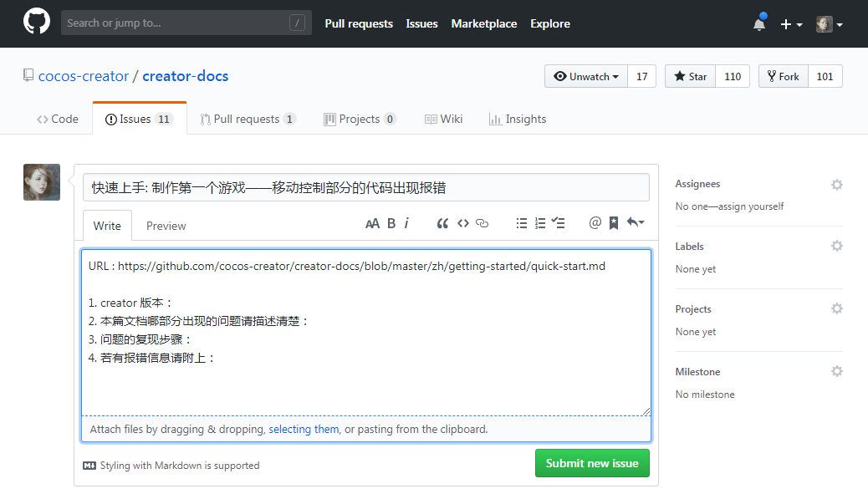Open the Unwatch dropdown
The height and width of the screenshot is (494, 868).
[x=586, y=76]
